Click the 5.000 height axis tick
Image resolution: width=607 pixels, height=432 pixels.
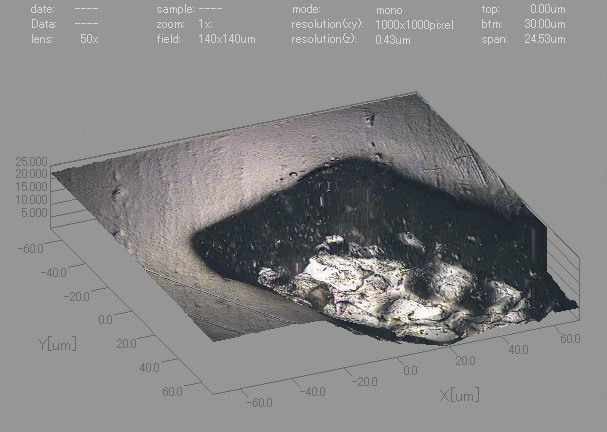[33, 212]
